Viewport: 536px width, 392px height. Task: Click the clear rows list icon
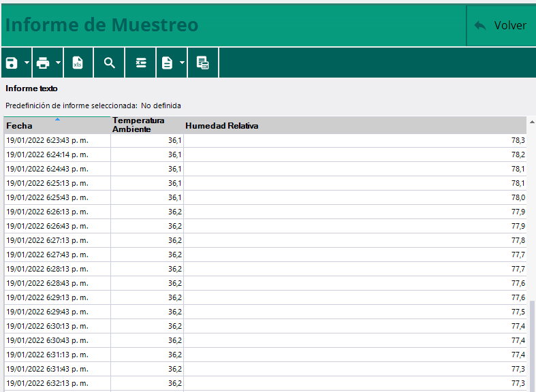coord(141,63)
